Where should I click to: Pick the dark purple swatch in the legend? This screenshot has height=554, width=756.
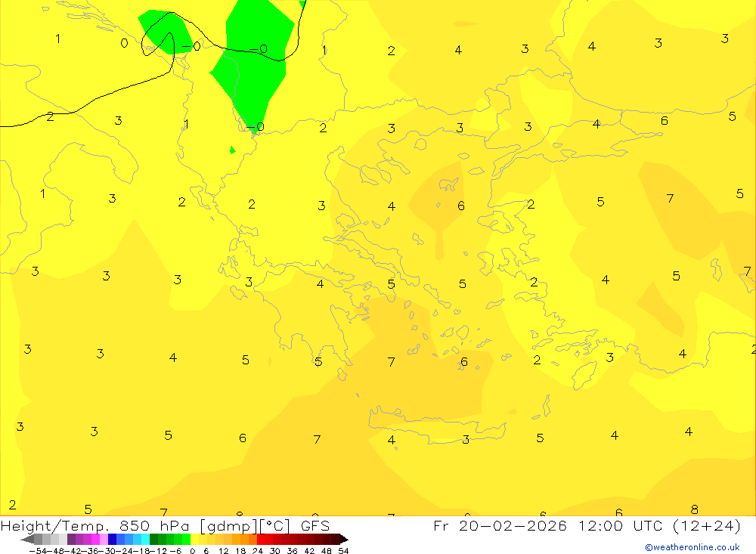coord(71,539)
